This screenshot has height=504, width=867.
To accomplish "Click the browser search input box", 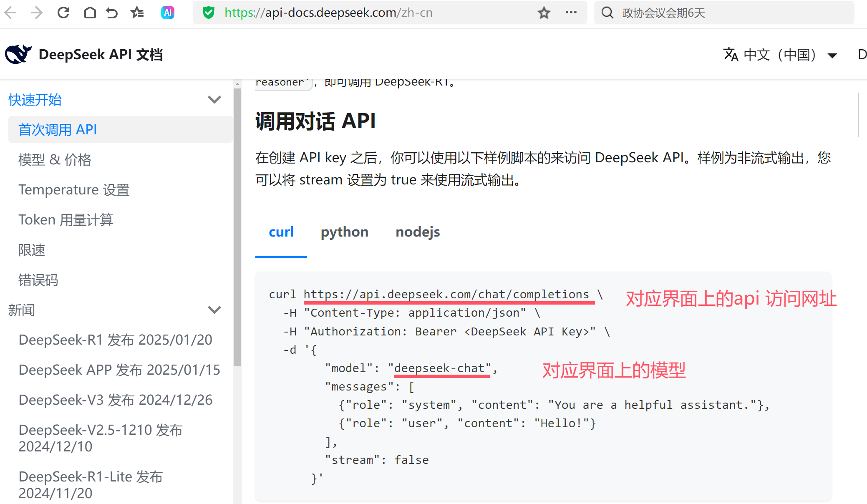I will point(730,13).
